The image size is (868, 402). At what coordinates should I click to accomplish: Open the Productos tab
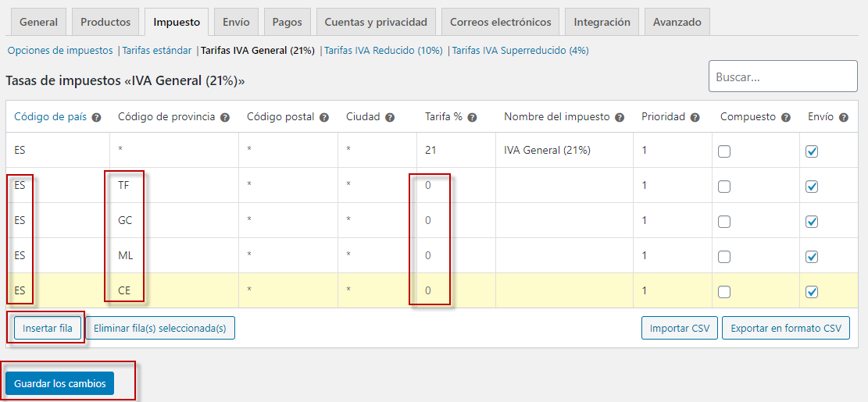(105, 22)
